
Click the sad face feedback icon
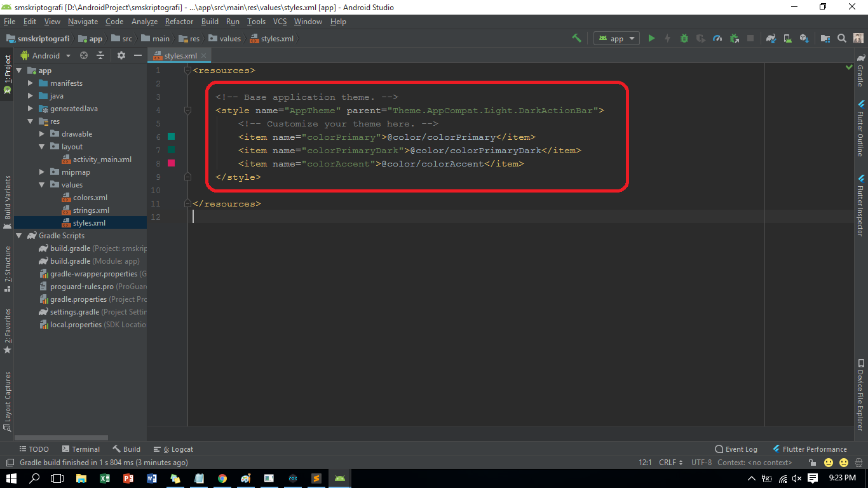844,463
